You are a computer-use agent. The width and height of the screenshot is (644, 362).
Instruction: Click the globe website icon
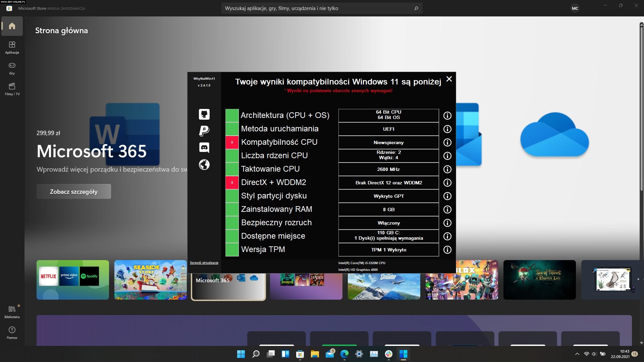(204, 165)
